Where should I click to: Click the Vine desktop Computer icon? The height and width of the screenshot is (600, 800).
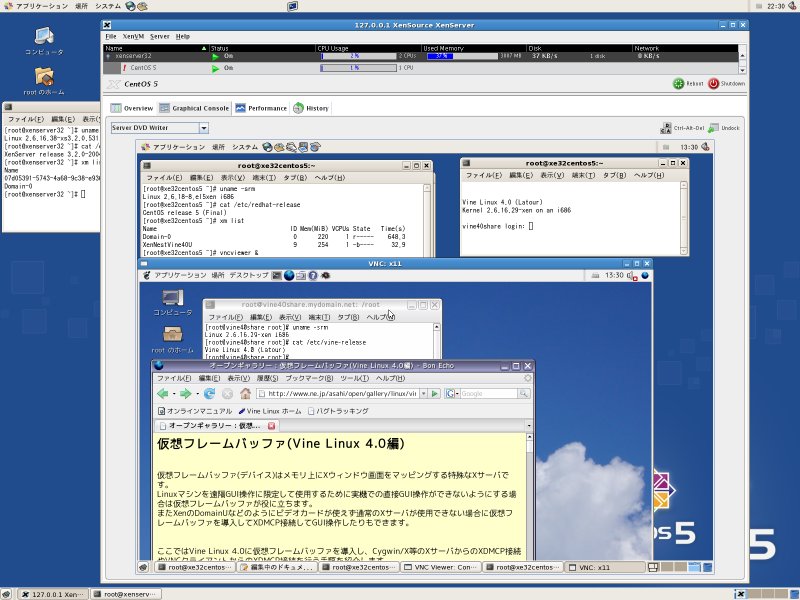(x=173, y=303)
